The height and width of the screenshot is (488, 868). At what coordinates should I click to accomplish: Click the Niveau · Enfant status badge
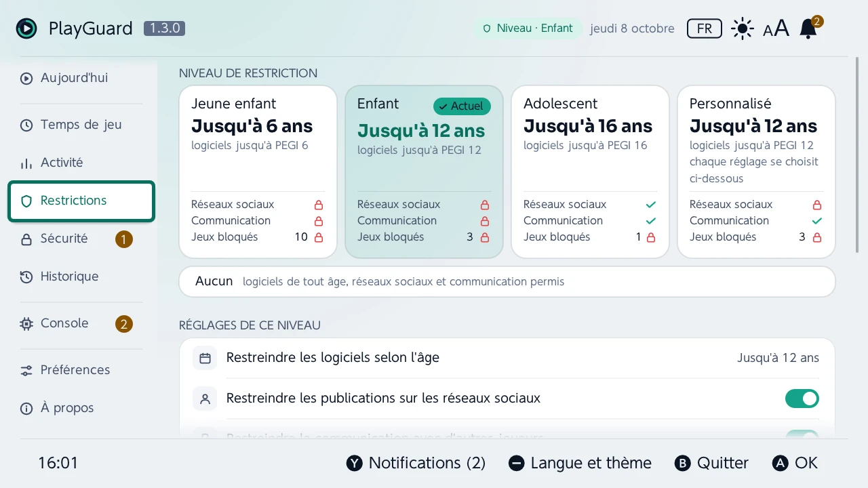click(x=528, y=28)
